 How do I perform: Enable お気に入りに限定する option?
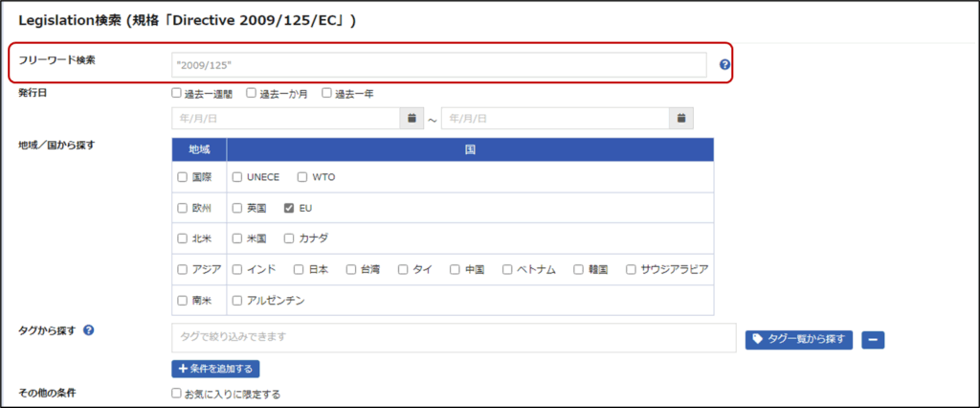point(176,393)
